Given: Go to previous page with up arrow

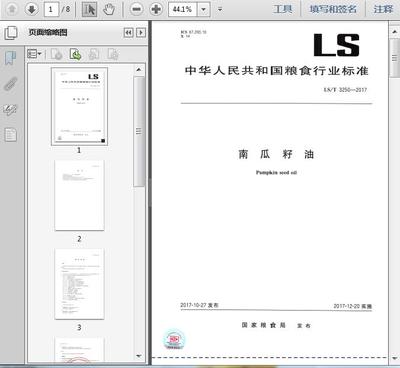Looking at the screenshot, I should click(12, 9).
